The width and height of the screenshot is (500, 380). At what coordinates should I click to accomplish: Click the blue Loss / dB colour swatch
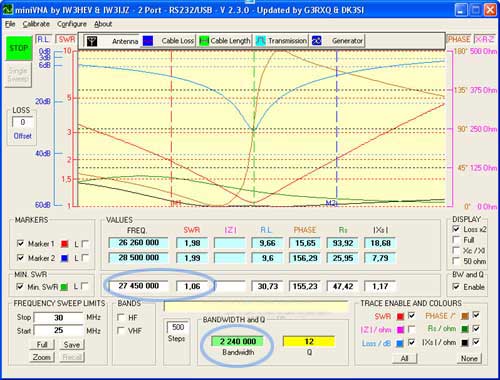pos(400,344)
